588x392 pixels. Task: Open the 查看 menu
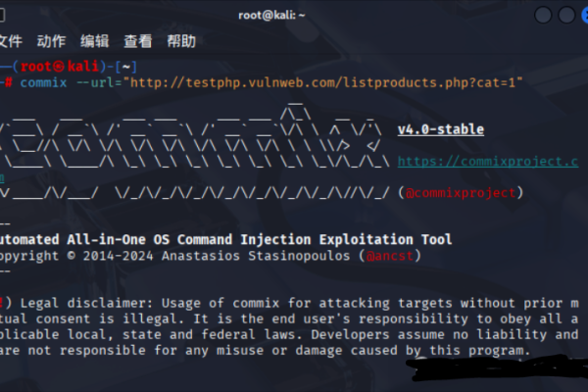click(138, 40)
